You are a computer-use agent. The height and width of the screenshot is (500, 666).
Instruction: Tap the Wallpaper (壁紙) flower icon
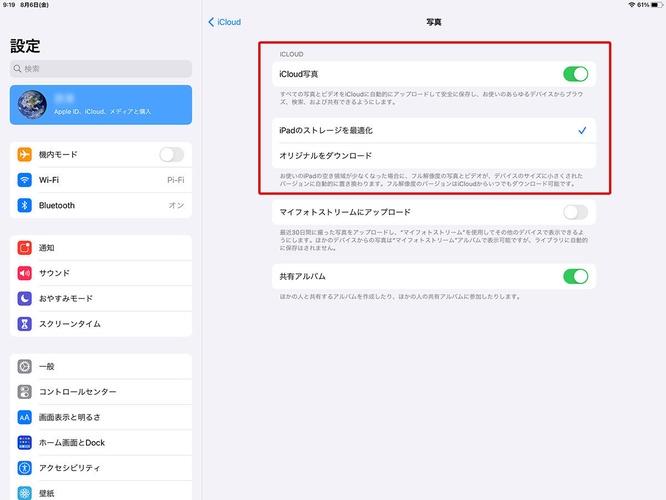click(x=25, y=493)
